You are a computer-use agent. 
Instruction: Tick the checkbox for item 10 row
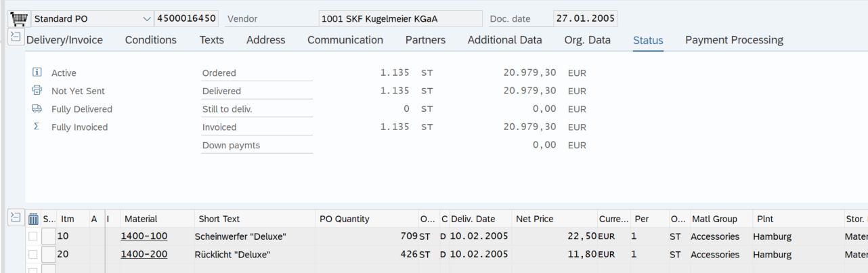(33, 236)
